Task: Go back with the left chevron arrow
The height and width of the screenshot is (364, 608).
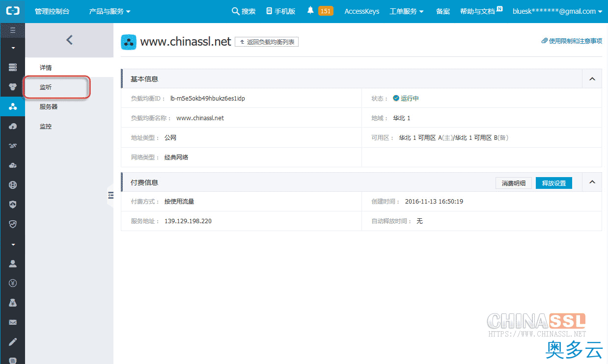Action: [69, 40]
